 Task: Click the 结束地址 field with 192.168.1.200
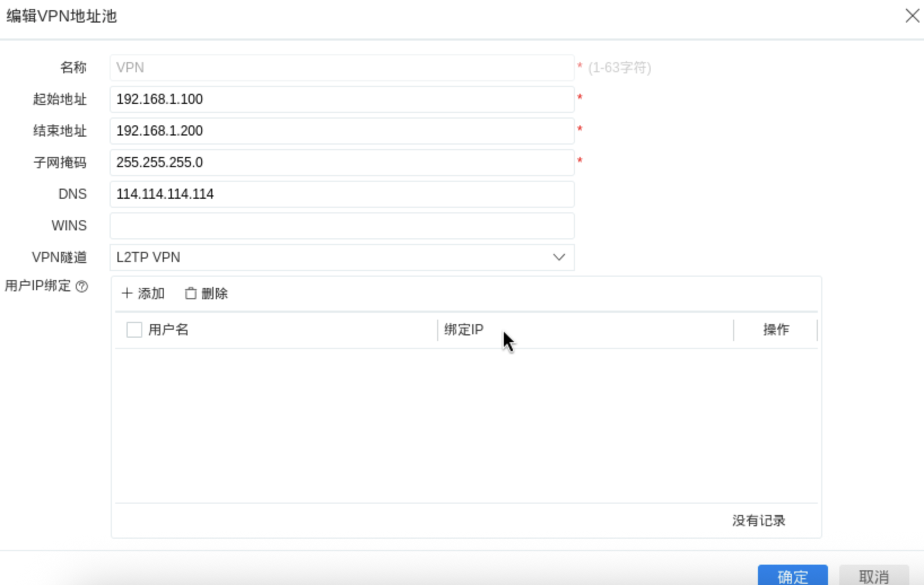point(342,131)
